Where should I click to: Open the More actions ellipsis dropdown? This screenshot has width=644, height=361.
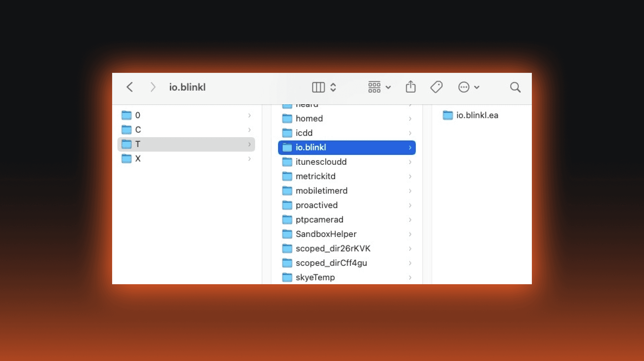[x=464, y=87]
